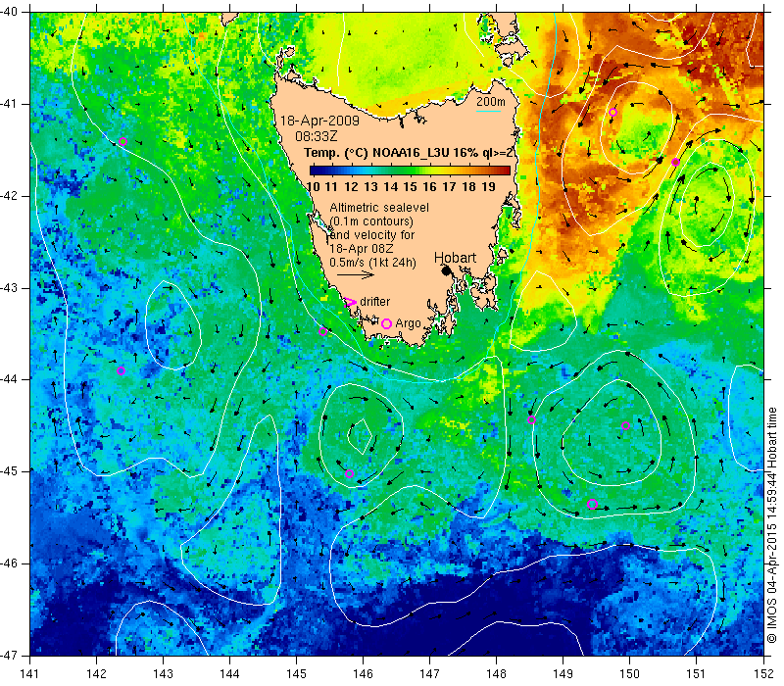This screenshot has height=686, width=784.
Task: Click the '18-Apr-2009' date text
Action: [319, 121]
